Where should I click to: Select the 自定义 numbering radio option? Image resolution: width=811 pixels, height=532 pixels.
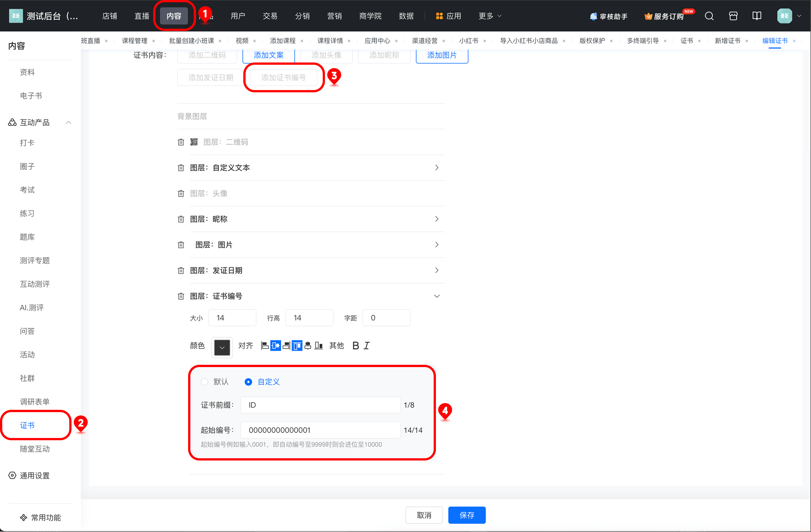[x=248, y=382]
